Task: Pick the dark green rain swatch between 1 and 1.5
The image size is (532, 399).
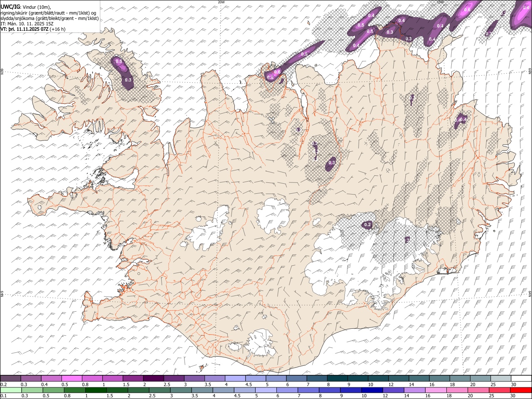Action: 96,390
